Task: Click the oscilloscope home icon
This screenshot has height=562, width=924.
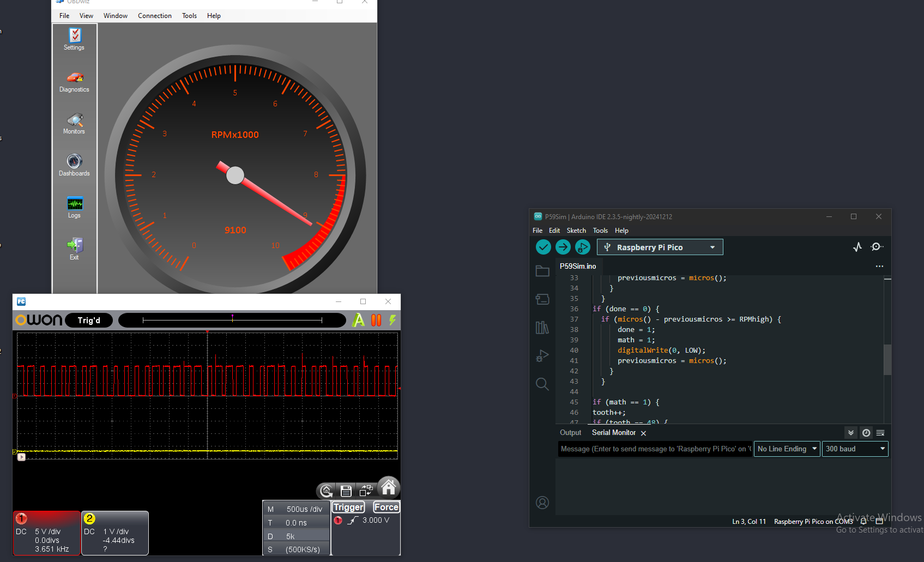Action: point(389,487)
